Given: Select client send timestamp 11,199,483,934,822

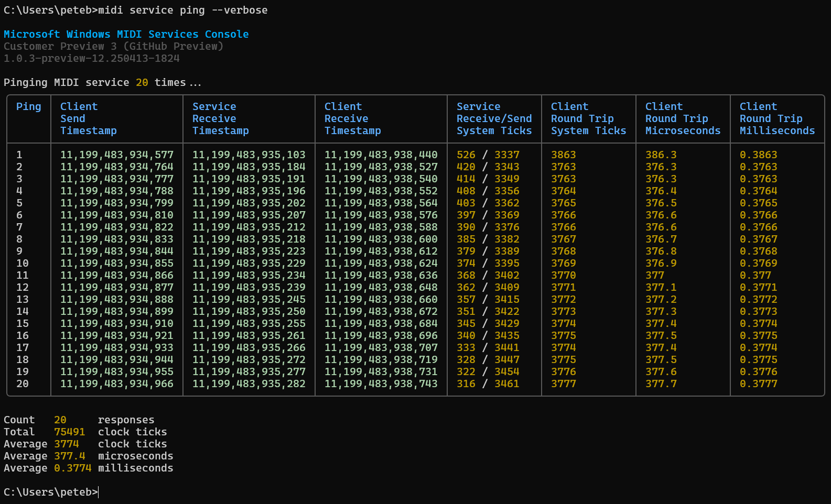Looking at the screenshot, I should pyautogui.click(x=117, y=227).
